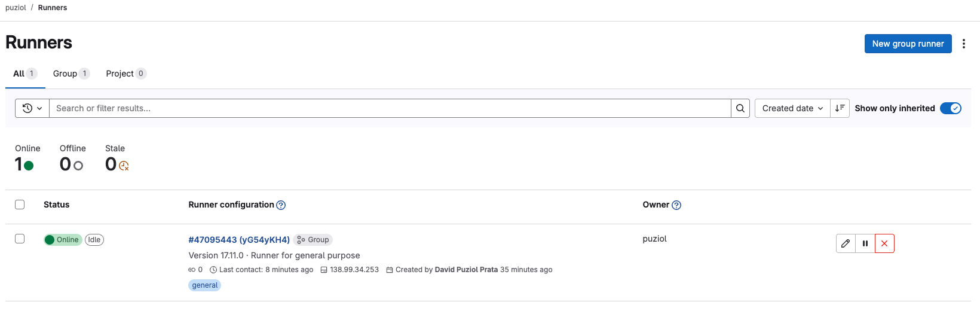Viewport: 980px width, 311px height.
Task: Click the Runner configuration help icon
Action: 281,205
